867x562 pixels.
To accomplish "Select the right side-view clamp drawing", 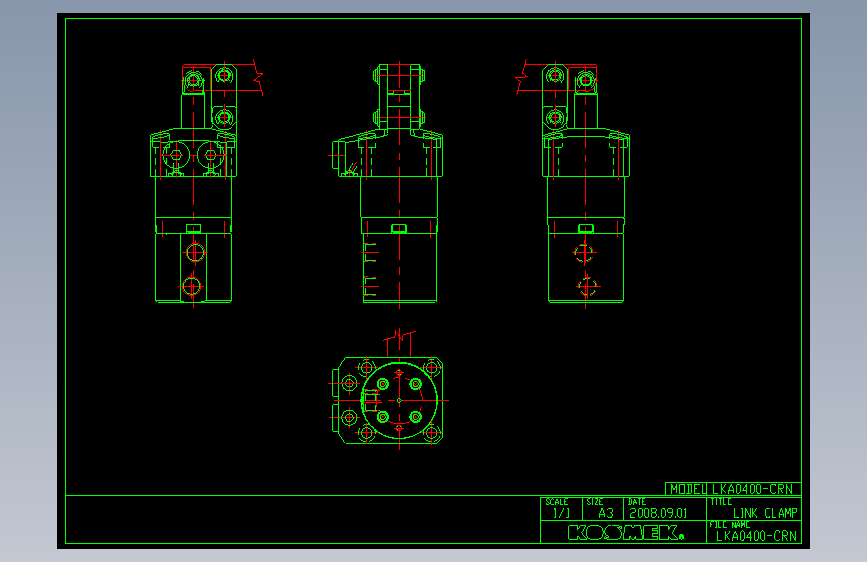I will coord(573,183).
